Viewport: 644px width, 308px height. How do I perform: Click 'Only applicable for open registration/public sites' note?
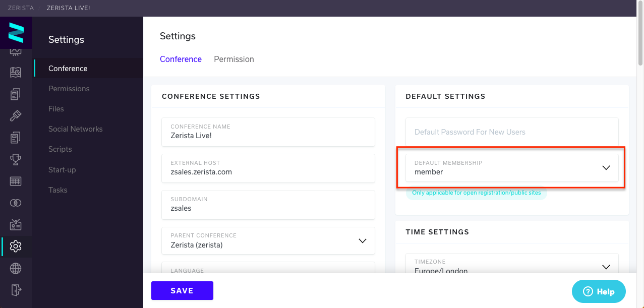click(477, 193)
